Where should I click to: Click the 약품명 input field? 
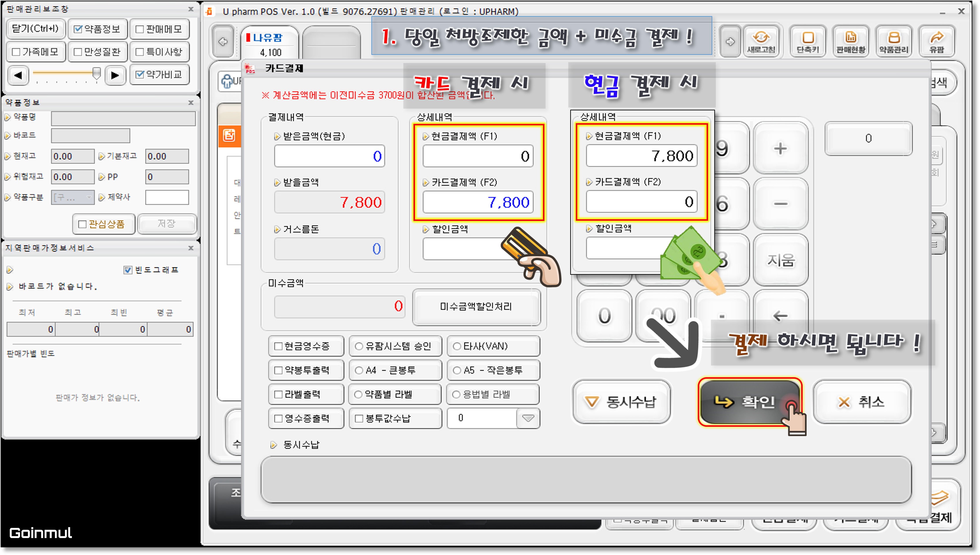(123, 119)
